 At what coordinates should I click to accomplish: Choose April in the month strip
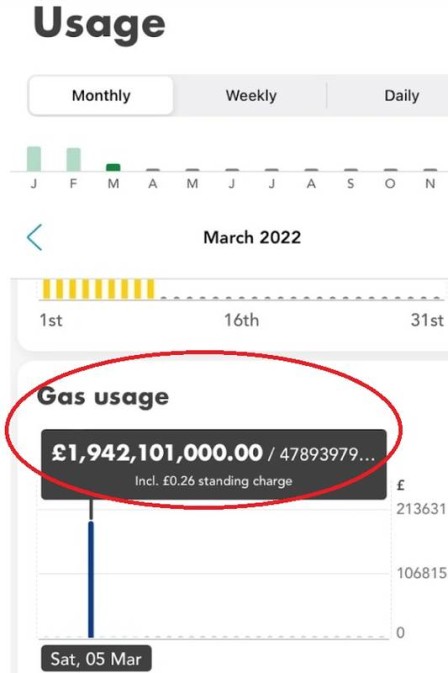(x=153, y=184)
